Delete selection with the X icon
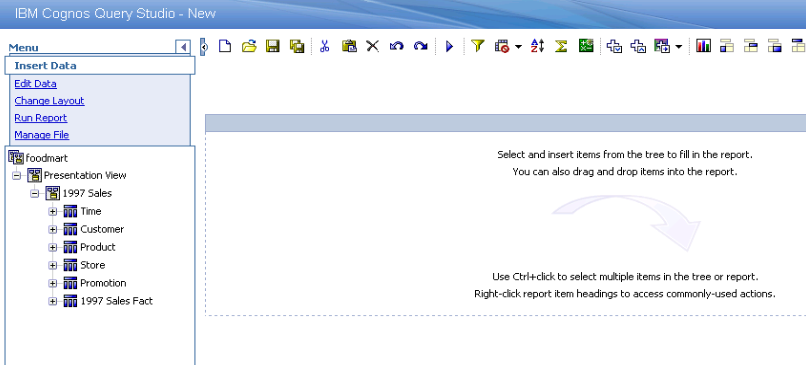The width and height of the screenshot is (806, 365). point(372,46)
